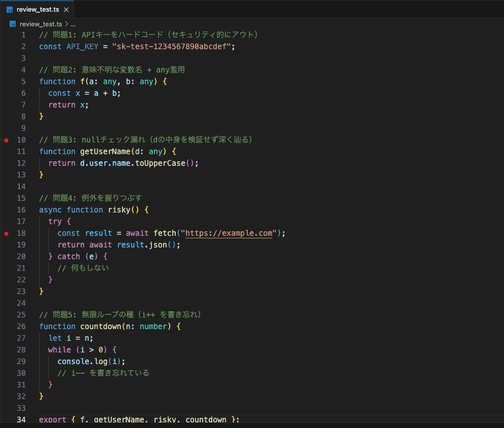Click the 問題5 comment on line 25
The width and height of the screenshot is (504, 428).
tap(120, 315)
